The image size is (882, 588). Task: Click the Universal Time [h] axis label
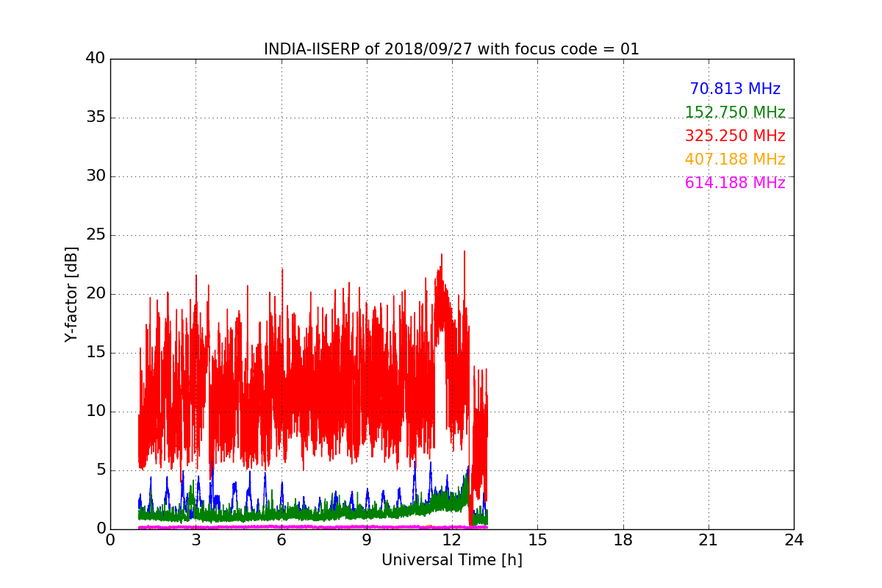(x=451, y=560)
